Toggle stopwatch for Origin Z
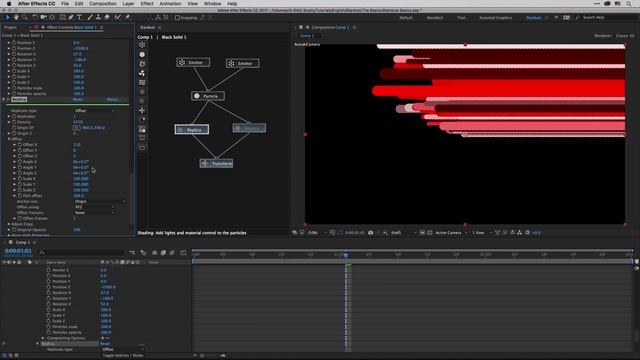 pos(14,133)
